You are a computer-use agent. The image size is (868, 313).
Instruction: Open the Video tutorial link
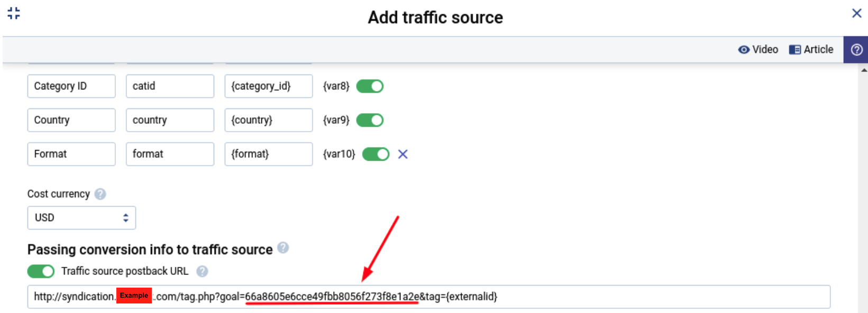pyautogui.click(x=758, y=50)
